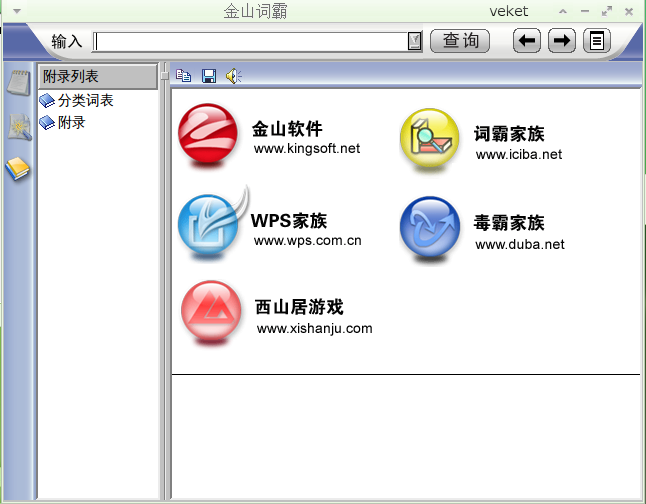
Task: Open www.kingsoft.net link
Action: [307, 148]
